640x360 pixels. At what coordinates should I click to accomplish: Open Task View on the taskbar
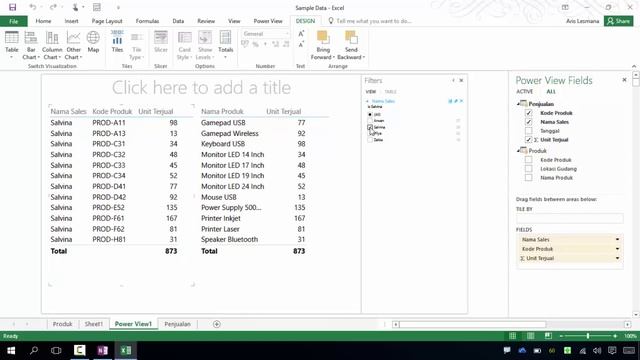[56, 351]
